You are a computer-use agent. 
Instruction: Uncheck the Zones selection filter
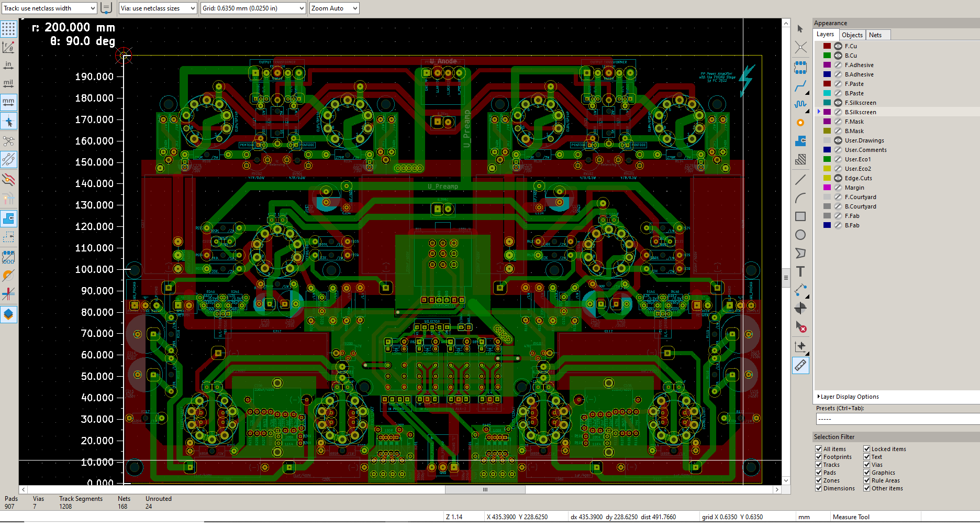pyautogui.click(x=819, y=480)
